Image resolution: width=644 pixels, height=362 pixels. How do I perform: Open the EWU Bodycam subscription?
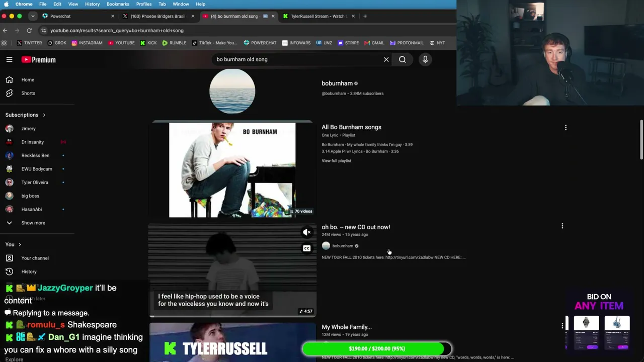point(38,169)
